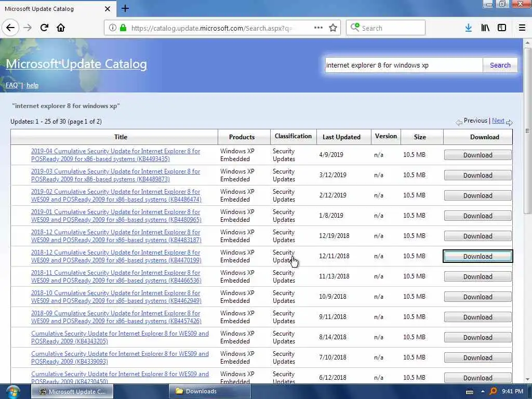532x399 pixels.
Task: Sort results by Title column header
Action: (121, 137)
